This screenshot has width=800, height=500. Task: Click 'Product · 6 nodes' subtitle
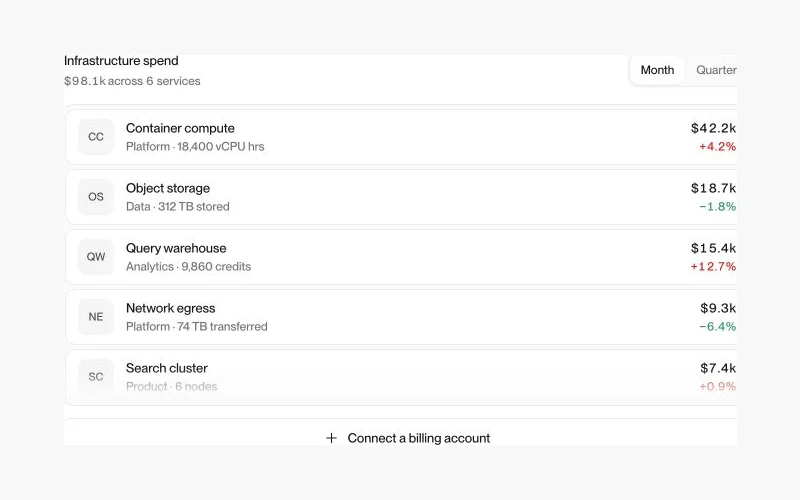coord(171,386)
